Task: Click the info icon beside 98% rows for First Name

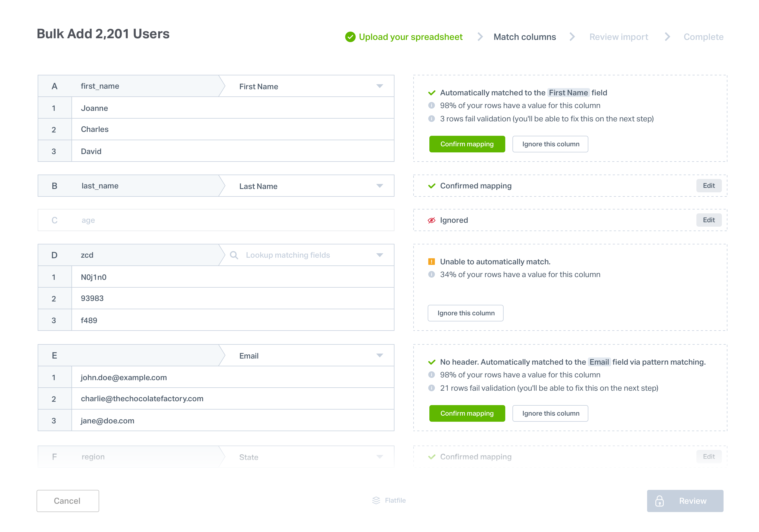Action: coord(431,106)
